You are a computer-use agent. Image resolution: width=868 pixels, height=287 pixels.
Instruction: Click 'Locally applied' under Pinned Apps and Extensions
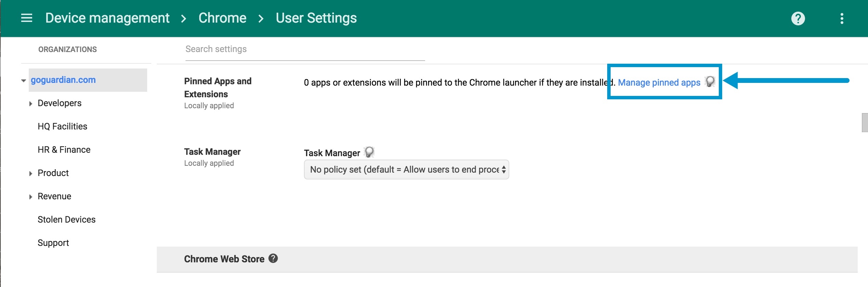pyautogui.click(x=209, y=105)
